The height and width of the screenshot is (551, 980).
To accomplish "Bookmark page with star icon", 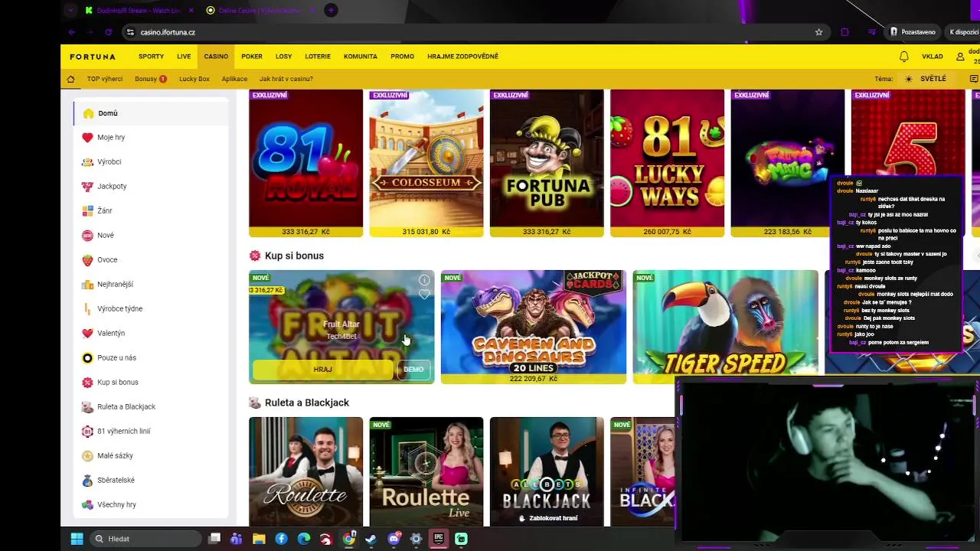I will pos(818,32).
